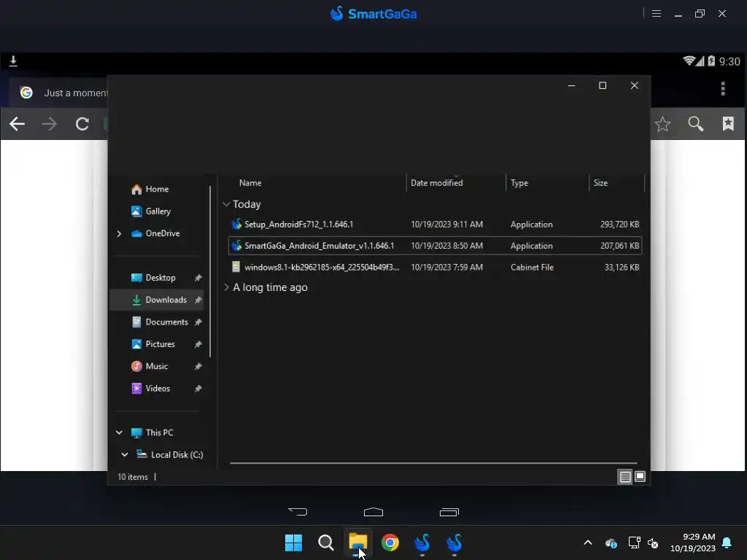Open Videos quick access folder
The width and height of the screenshot is (747, 560).
tap(150, 388)
